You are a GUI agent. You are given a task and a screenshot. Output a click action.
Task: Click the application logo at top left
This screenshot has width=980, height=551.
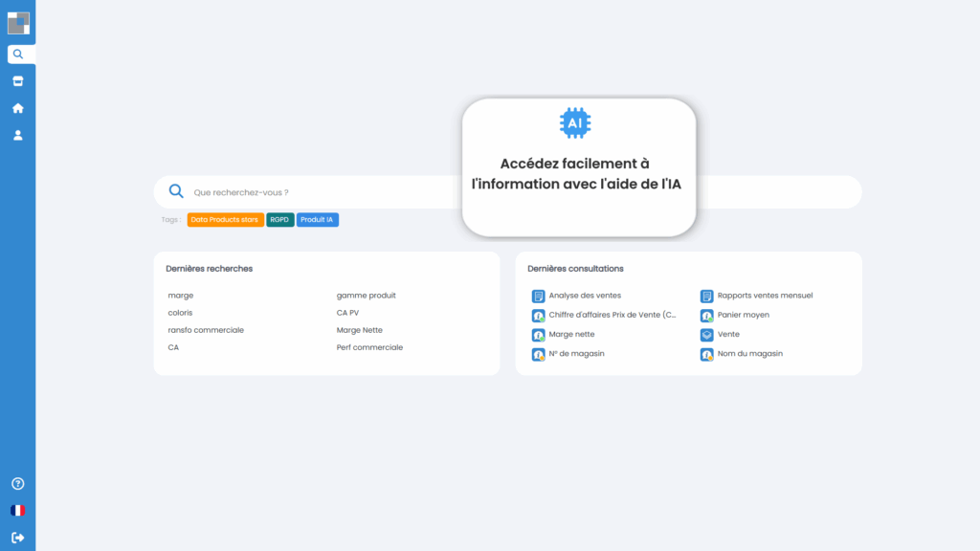(19, 23)
